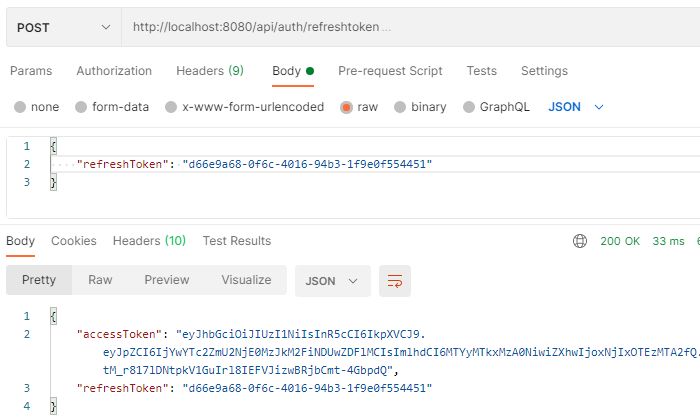Select the raw body type

point(359,107)
